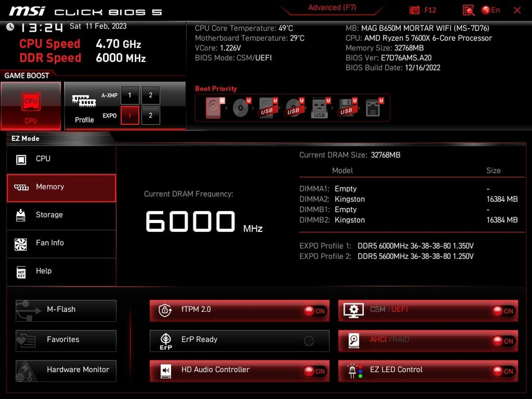Click the USB CD/DVD boot icon

(x=294, y=108)
